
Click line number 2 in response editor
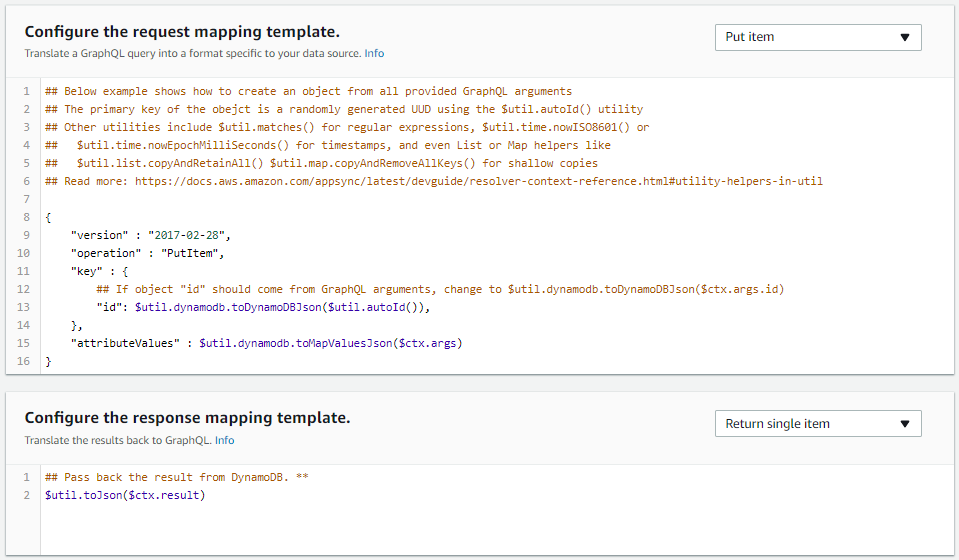[x=25, y=495]
